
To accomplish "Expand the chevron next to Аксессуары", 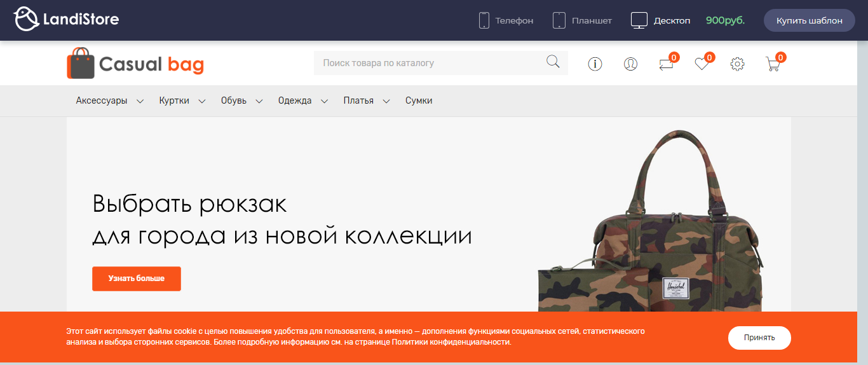I will [x=140, y=101].
